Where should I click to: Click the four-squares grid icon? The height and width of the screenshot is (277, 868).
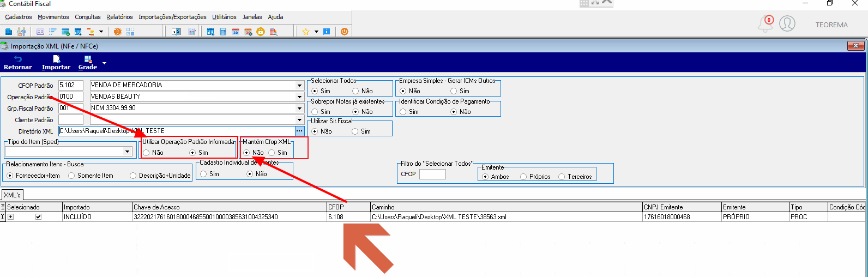point(130,32)
